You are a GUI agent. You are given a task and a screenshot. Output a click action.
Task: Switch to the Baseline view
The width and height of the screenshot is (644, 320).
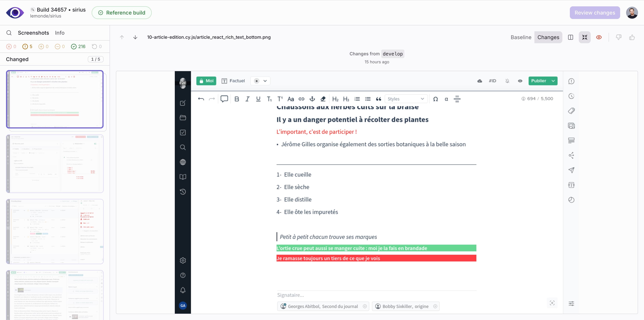(521, 37)
